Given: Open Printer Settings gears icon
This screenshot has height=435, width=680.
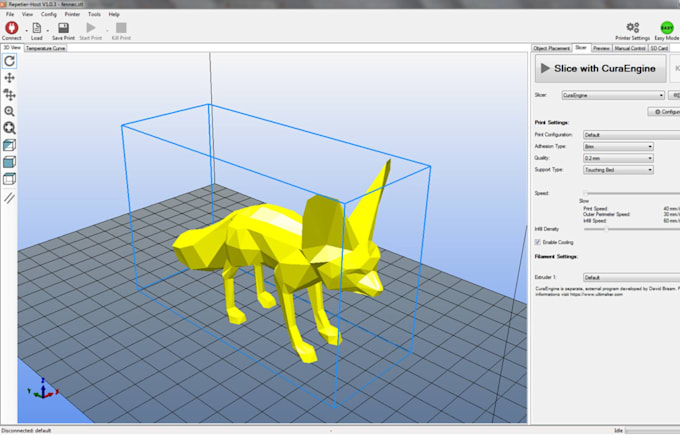Looking at the screenshot, I should click(633, 28).
